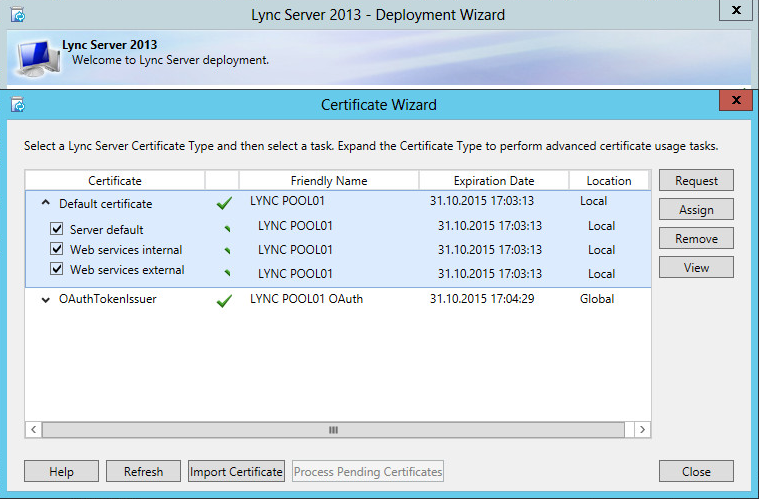Click the horizontal scrollbar left arrow
759x499 pixels.
click(33, 429)
